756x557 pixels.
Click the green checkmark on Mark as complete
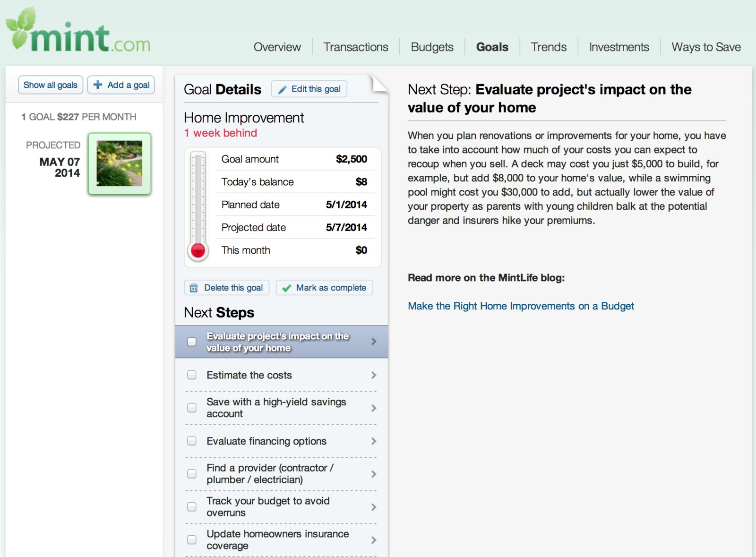(286, 287)
